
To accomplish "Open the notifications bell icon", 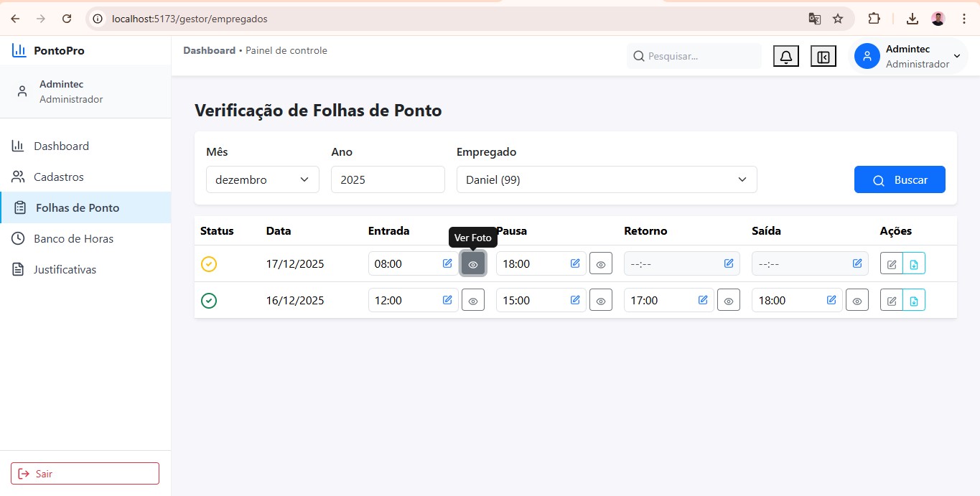I will [785, 55].
